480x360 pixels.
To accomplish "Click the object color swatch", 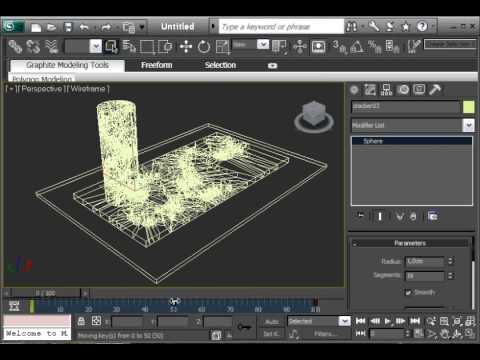I will click(x=468, y=107).
